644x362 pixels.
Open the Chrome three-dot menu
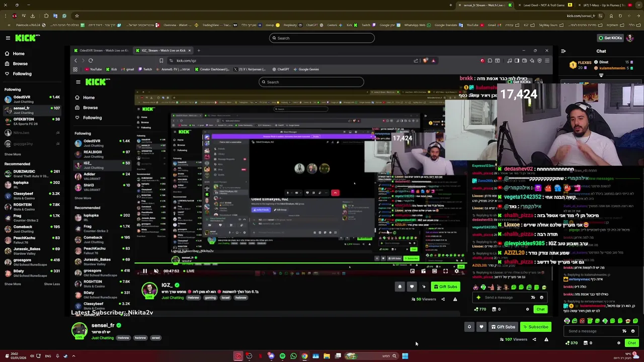[x=6, y=16]
